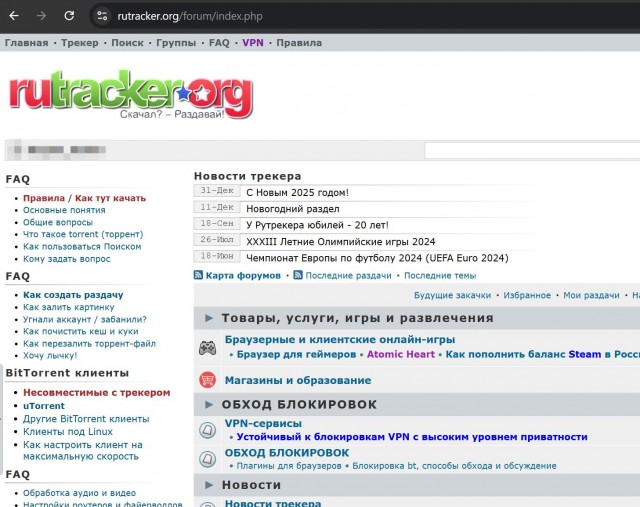Open Обработка аудио и видео link

click(79, 493)
